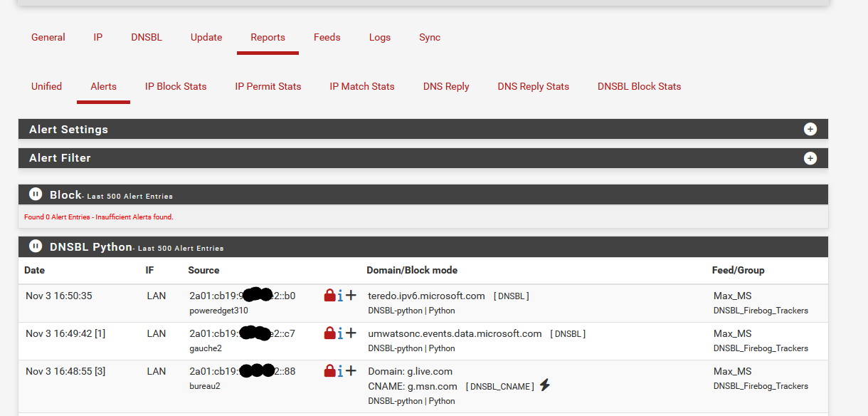Open the IP Block Stats sub-tab
The height and width of the screenshot is (416, 868).
tap(176, 86)
